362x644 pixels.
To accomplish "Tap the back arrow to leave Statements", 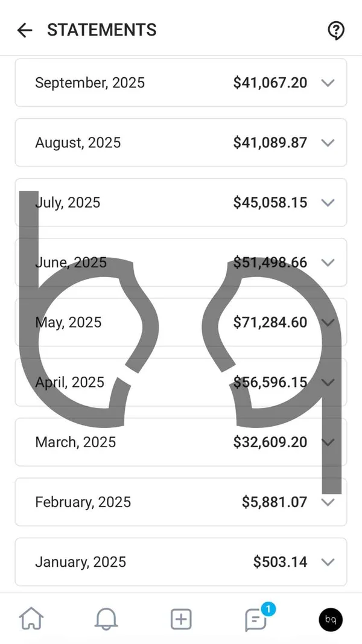I will pyautogui.click(x=24, y=30).
